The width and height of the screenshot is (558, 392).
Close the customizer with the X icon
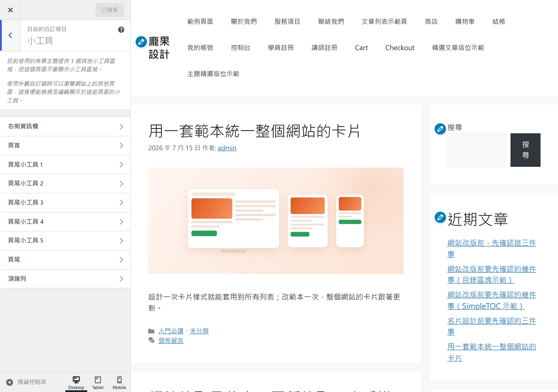(x=10, y=10)
